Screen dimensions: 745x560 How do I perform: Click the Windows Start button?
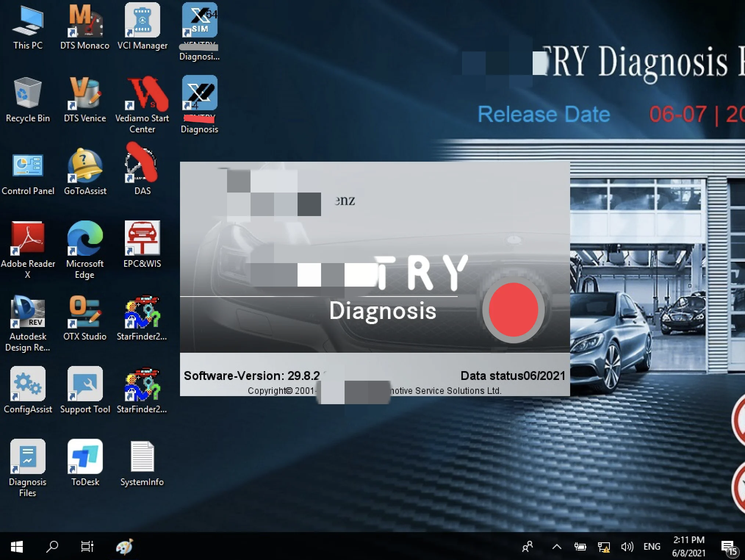coord(17,547)
